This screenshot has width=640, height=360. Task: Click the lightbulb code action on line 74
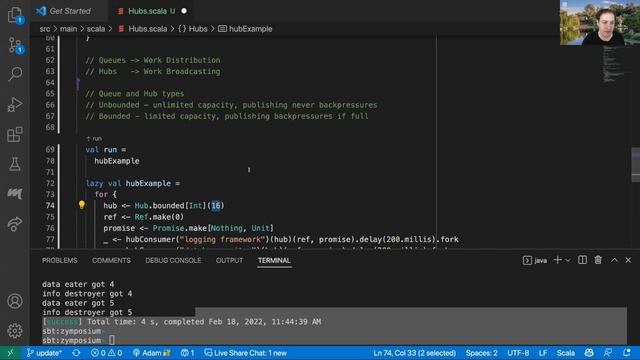click(x=82, y=205)
